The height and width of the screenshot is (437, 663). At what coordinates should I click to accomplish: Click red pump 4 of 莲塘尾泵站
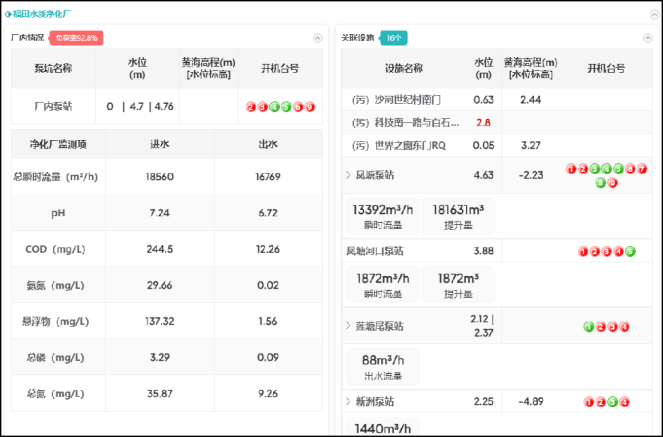[625, 327]
